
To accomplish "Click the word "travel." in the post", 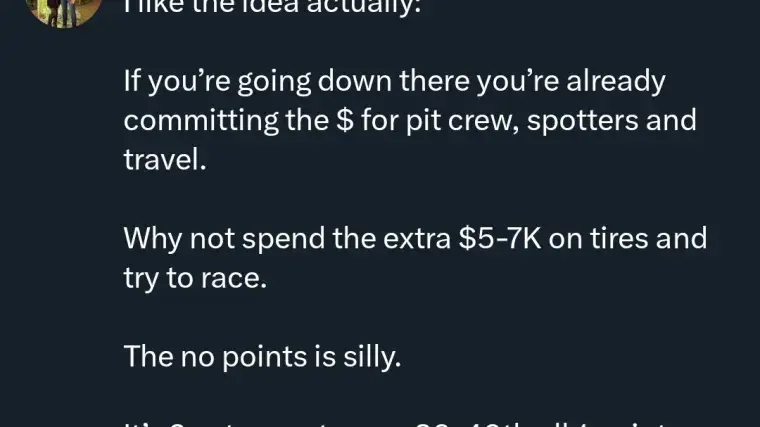I will click(x=165, y=160).
